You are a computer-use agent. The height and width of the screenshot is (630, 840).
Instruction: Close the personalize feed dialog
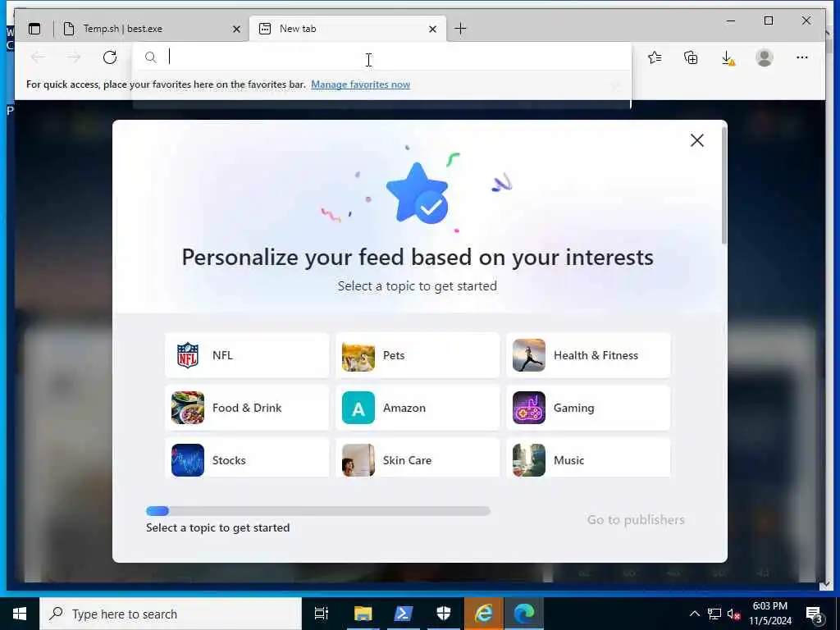[697, 140]
